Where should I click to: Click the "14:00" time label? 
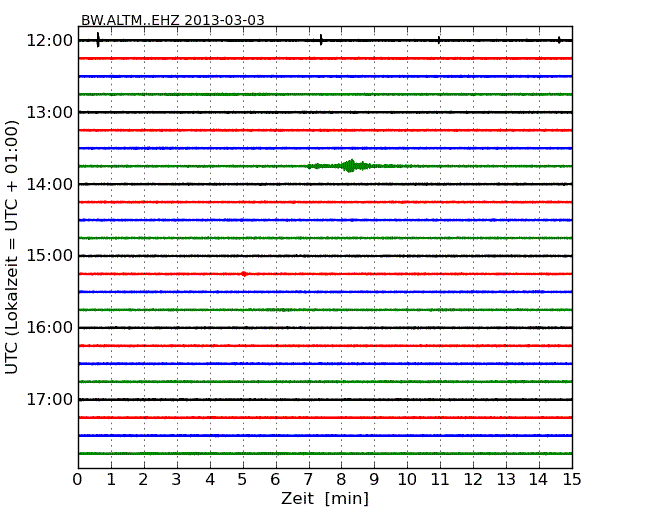[49, 184]
